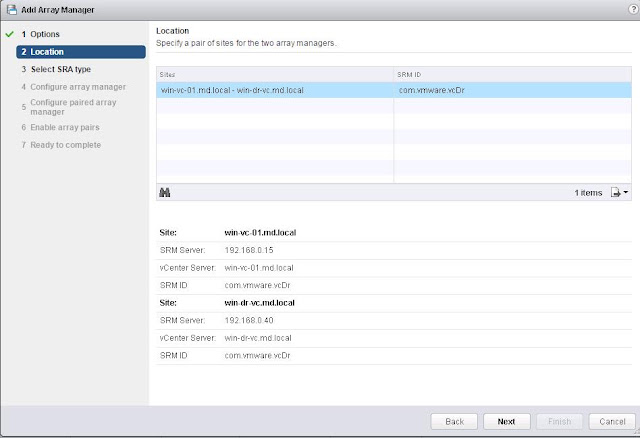This screenshot has height=438, width=640.
Task: Click vCenter Server value win-dr-vc.md.local
Action: coord(258,338)
